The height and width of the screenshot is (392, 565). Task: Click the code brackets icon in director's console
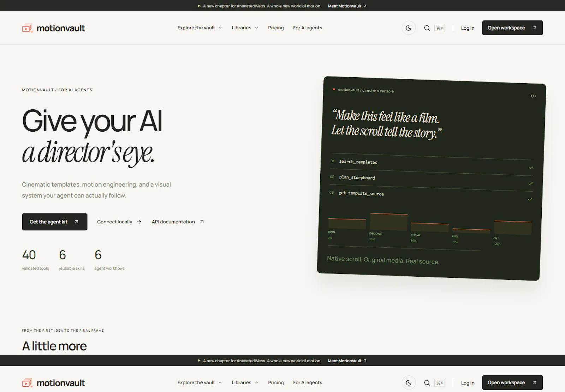[533, 96]
